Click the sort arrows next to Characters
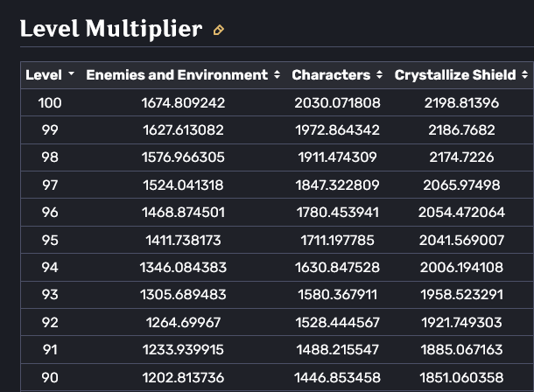This screenshot has height=392, width=534. click(x=379, y=75)
